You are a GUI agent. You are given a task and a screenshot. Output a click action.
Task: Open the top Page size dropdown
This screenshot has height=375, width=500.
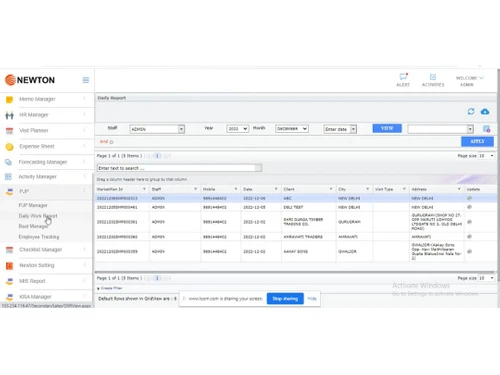[x=486, y=156]
